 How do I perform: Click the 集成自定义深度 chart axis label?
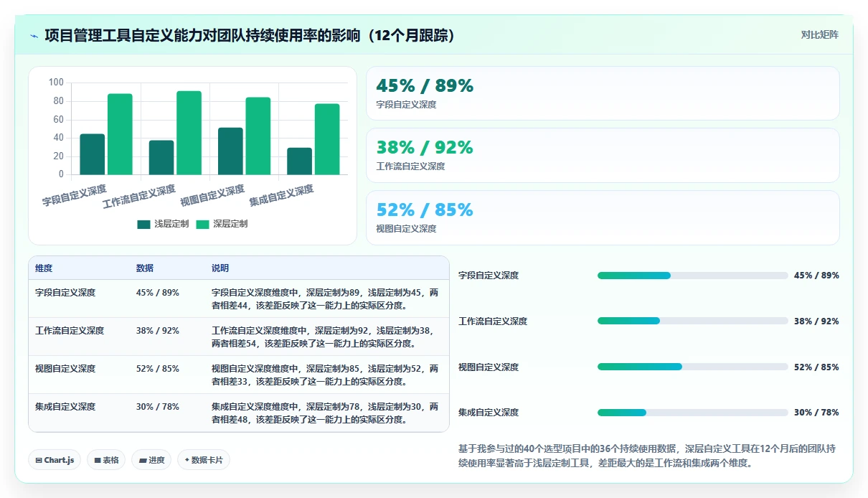282,196
